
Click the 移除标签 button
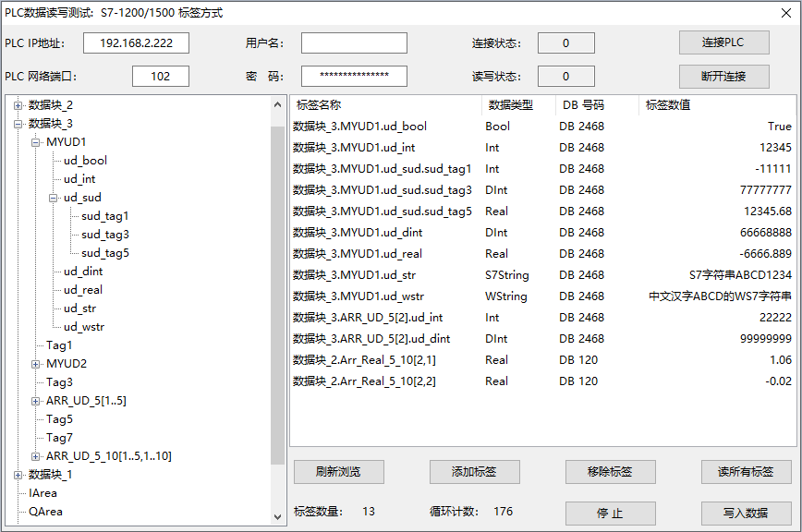click(x=610, y=472)
